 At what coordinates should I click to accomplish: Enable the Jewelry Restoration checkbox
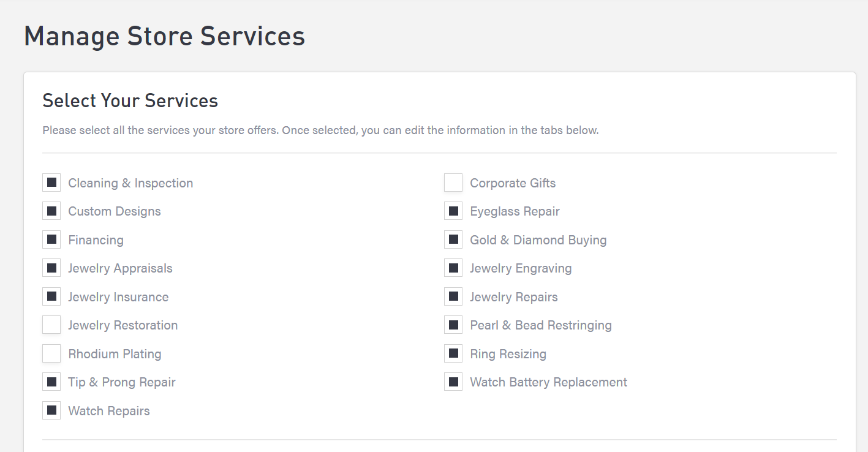tap(51, 325)
